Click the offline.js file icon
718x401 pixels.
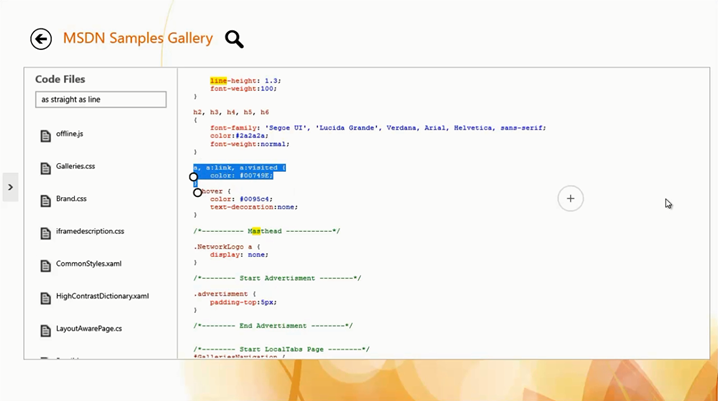45,136
